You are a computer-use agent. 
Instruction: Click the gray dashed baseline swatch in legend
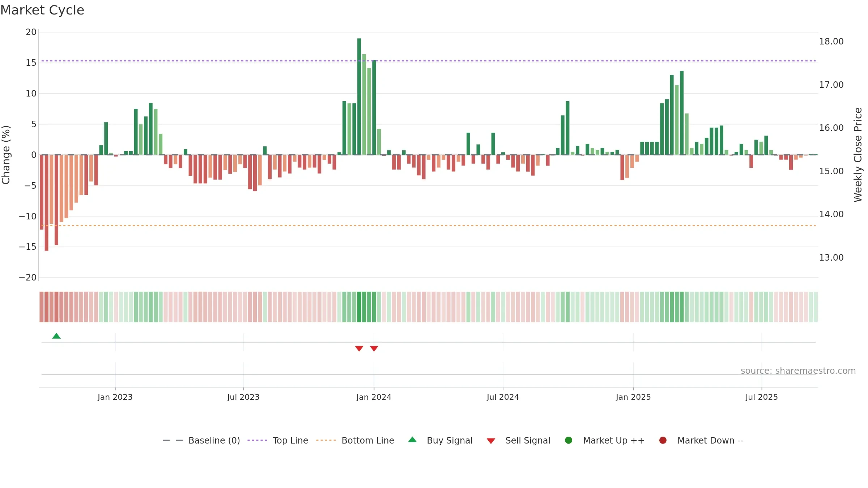click(173, 440)
